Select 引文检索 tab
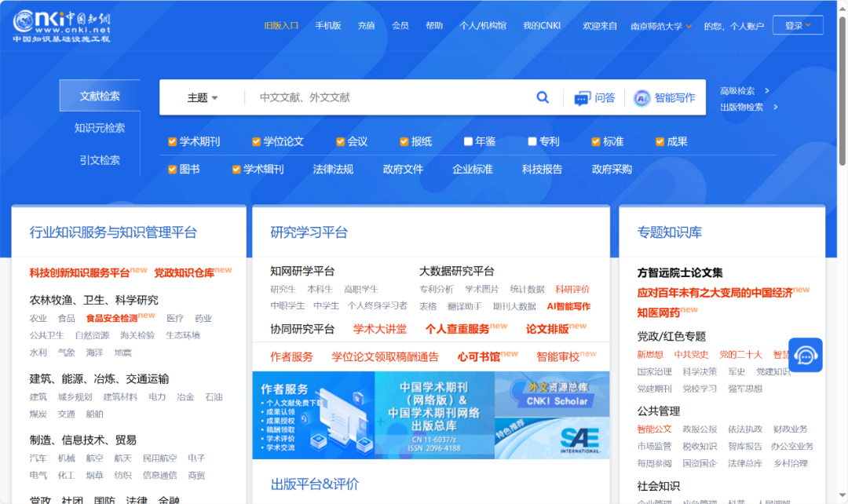 (x=100, y=159)
